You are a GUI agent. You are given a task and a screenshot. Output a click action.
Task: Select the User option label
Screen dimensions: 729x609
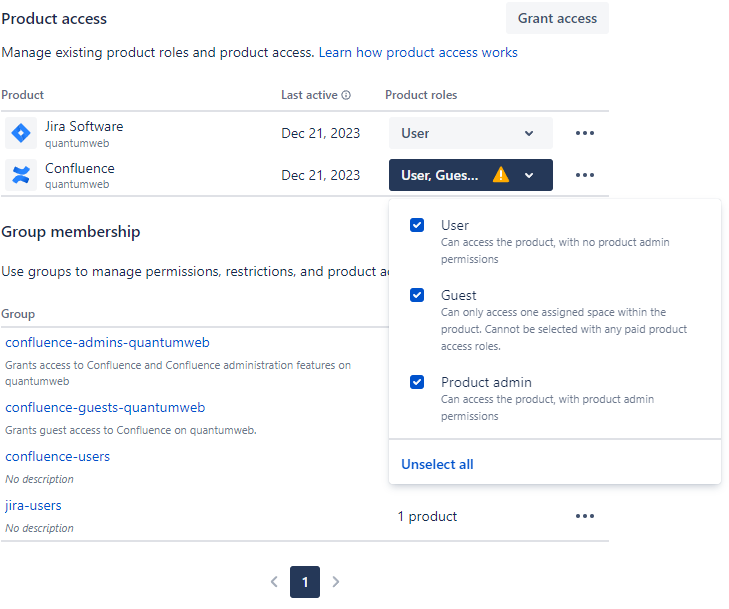455,225
